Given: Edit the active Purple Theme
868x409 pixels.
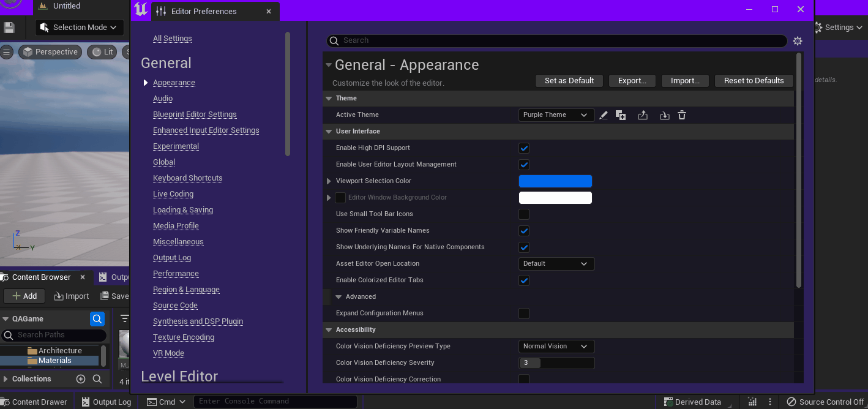Looking at the screenshot, I should [x=604, y=114].
